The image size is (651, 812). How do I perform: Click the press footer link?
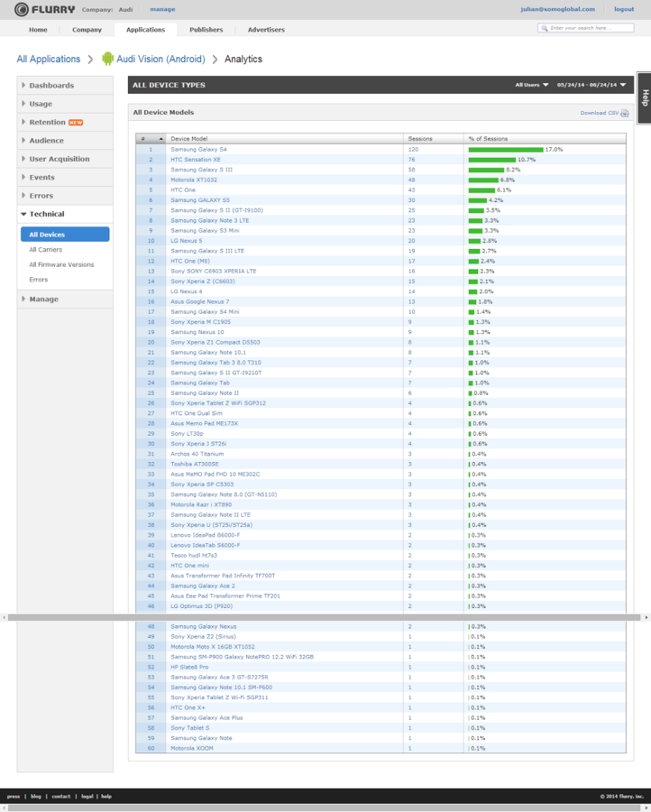[x=14, y=797]
